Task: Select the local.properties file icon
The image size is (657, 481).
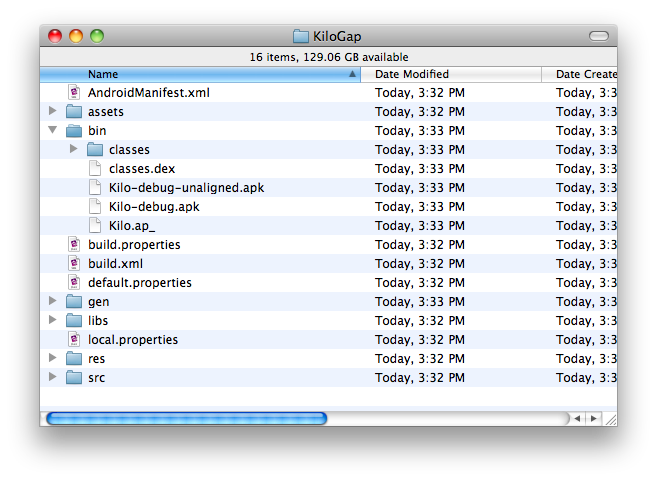Action: tap(74, 339)
